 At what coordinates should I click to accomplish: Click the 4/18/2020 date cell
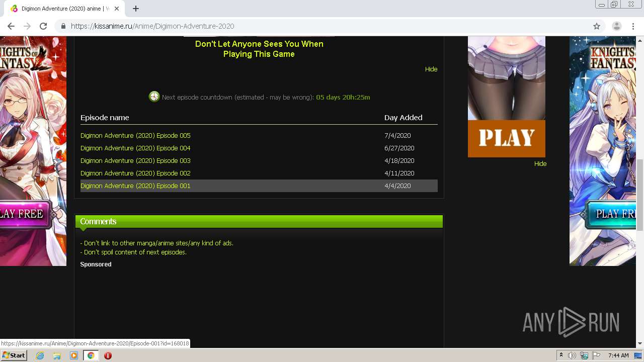399,160
